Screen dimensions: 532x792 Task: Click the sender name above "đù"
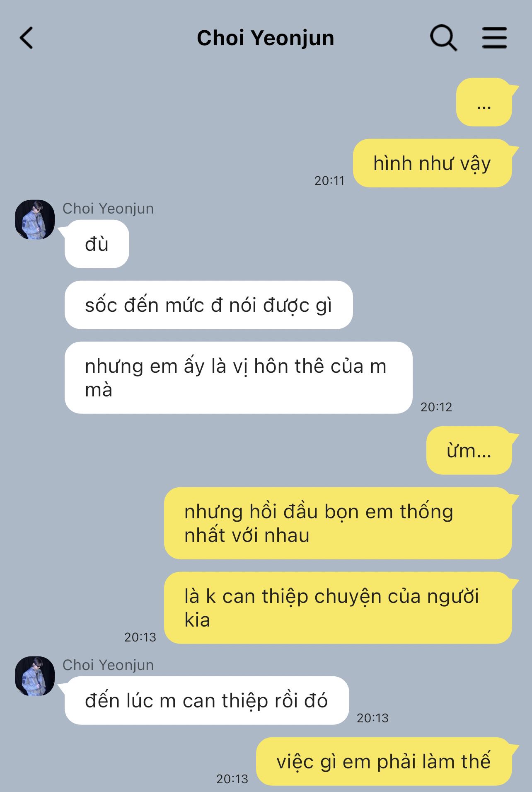(108, 209)
